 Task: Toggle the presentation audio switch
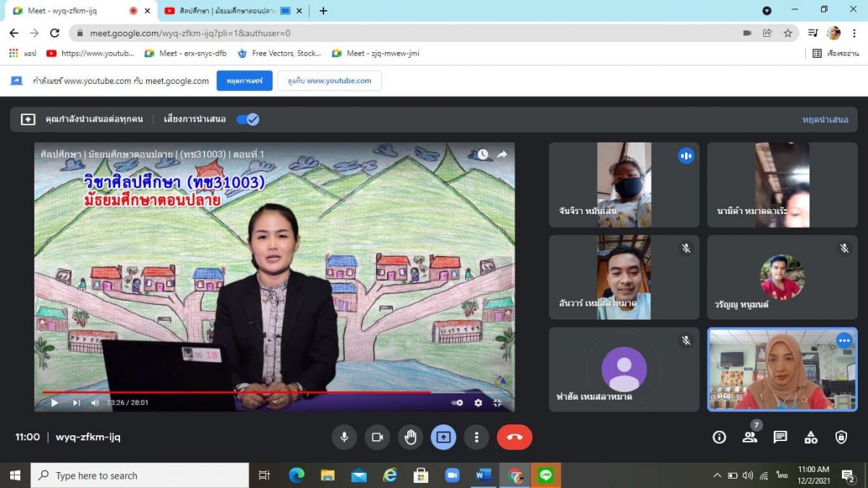pyautogui.click(x=247, y=119)
